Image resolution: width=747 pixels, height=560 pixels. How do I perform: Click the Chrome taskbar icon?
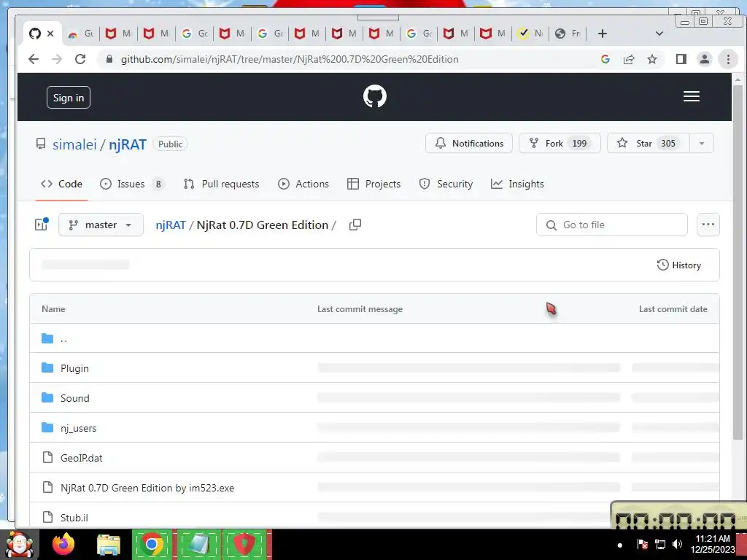(x=152, y=544)
